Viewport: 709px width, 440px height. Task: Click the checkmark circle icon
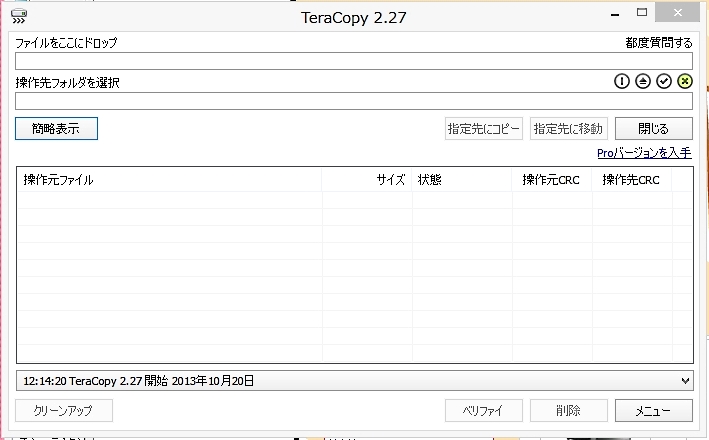[x=664, y=81]
